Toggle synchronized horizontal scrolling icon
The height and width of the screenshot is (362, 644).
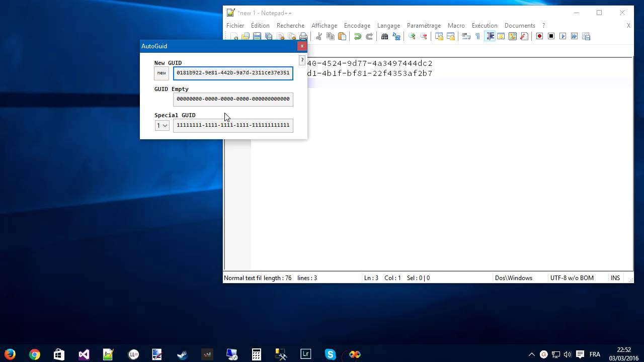[x=450, y=36]
